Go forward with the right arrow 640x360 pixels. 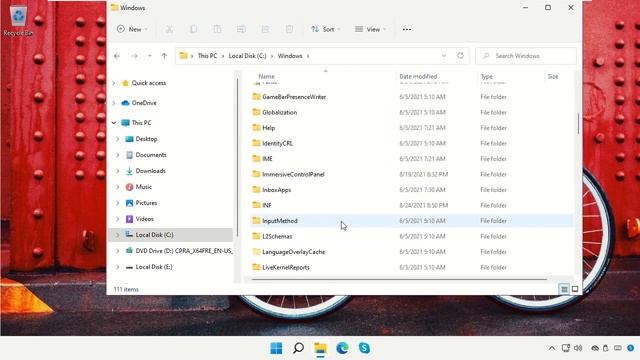(x=134, y=56)
